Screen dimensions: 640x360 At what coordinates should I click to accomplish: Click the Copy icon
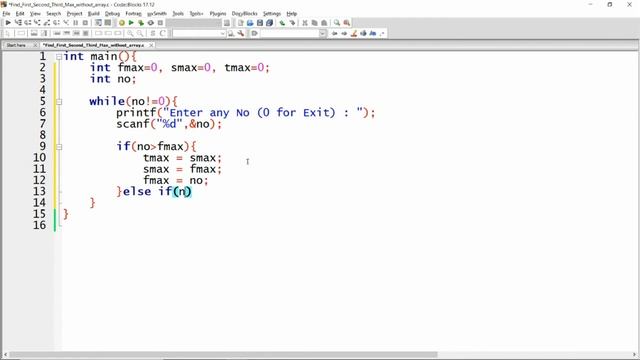pyautogui.click(x=314, y=22)
